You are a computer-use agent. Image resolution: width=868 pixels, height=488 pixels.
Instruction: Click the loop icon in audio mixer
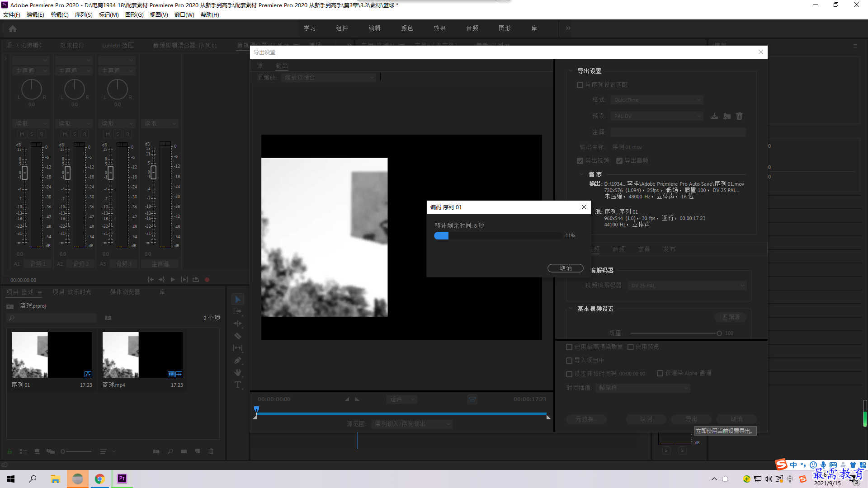pyautogui.click(x=196, y=280)
